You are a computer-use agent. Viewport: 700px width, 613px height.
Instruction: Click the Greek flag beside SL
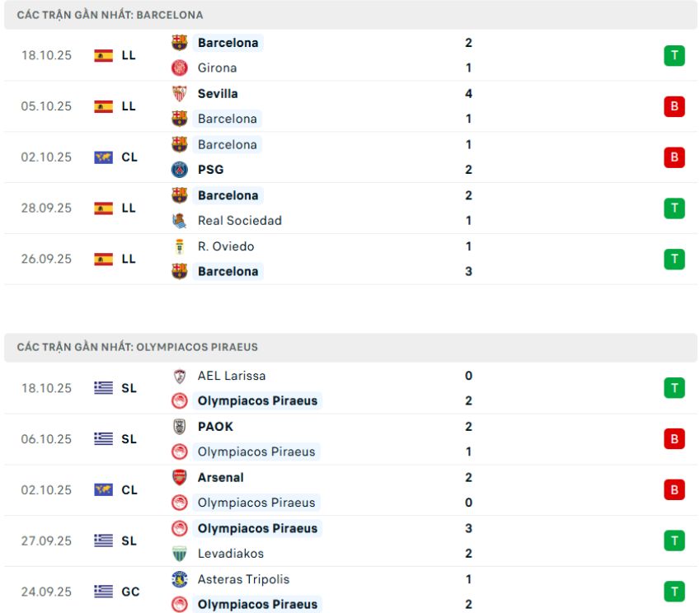point(105,387)
